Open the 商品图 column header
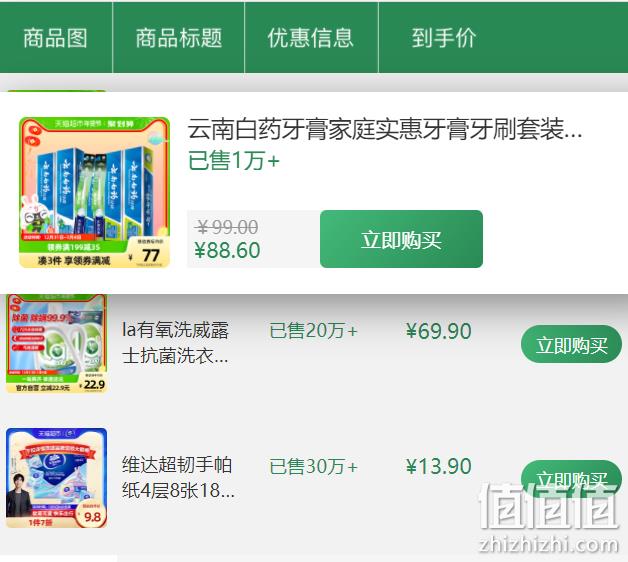Image resolution: width=628 pixels, height=562 pixels. tap(55, 38)
